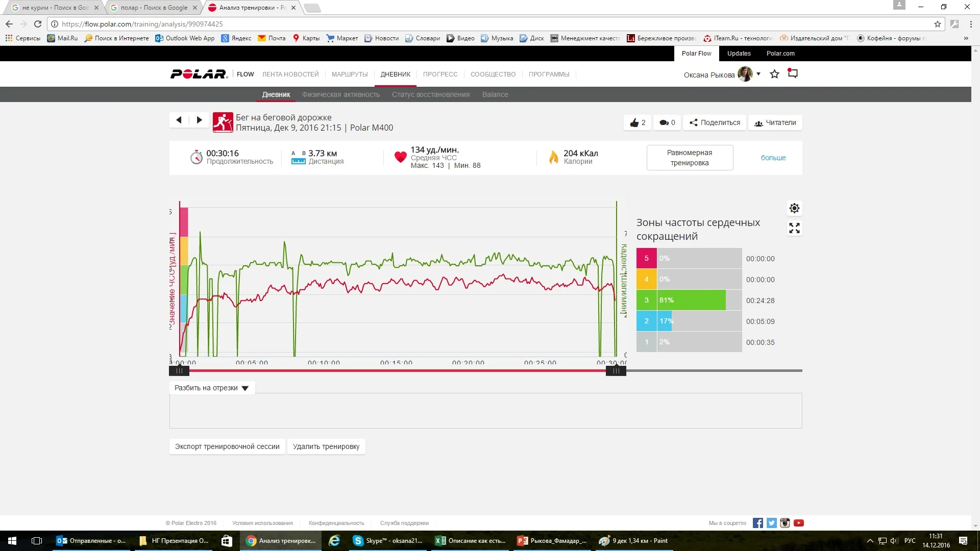Show more stats via "больше" link
The width and height of the screenshot is (980, 551).
point(773,158)
